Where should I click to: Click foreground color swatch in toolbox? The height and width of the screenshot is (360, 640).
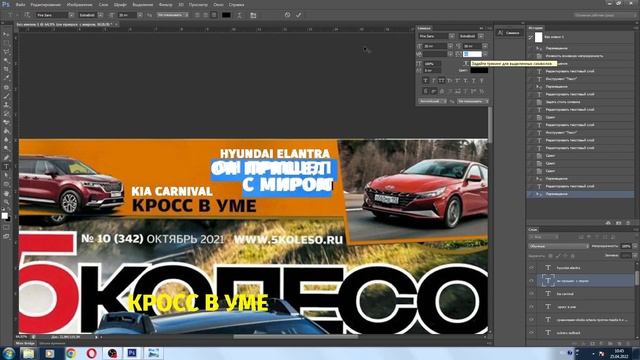pos(4,216)
